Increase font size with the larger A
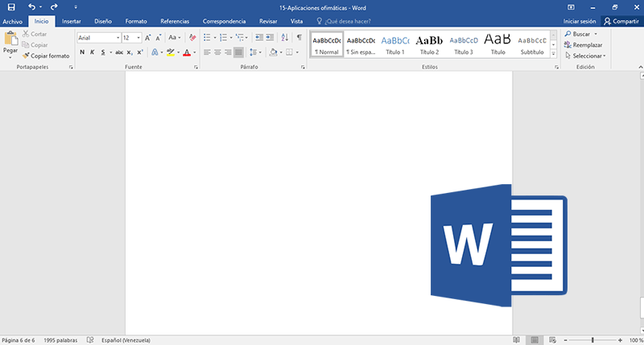This screenshot has height=345, width=644. [x=148, y=38]
